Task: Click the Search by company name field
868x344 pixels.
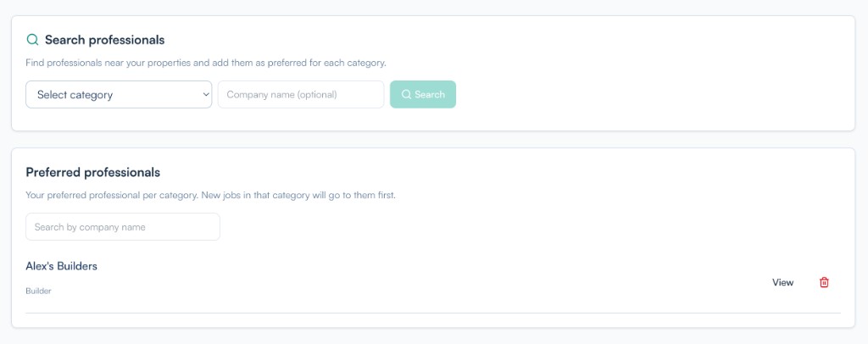Action: click(x=123, y=227)
